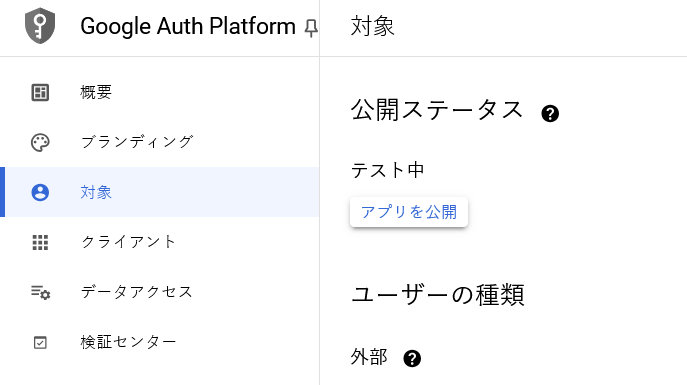This screenshot has width=687, height=385.
Task: Open 検証センター from sidebar
Action: pos(159,342)
